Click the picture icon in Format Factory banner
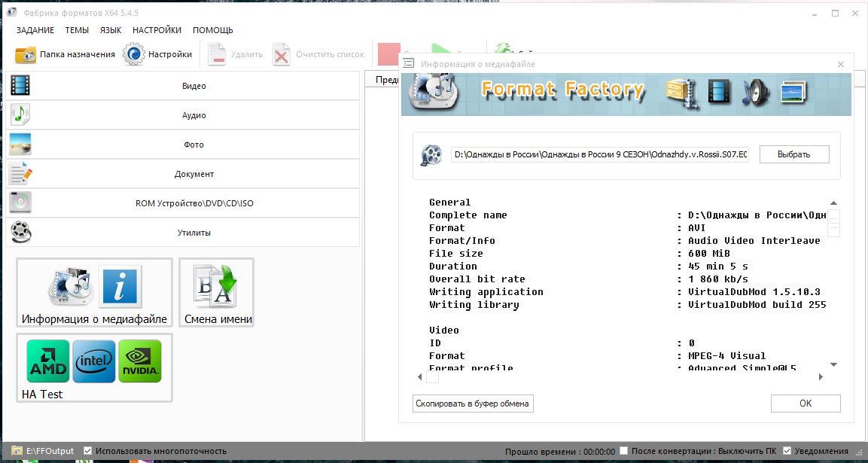 click(x=793, y=92)
